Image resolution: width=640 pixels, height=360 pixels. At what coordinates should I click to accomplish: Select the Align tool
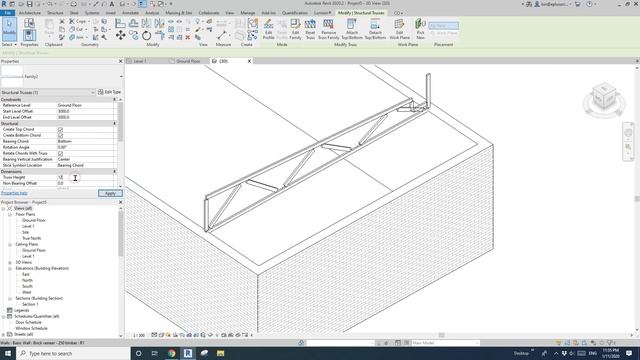[x=120, y=23]
